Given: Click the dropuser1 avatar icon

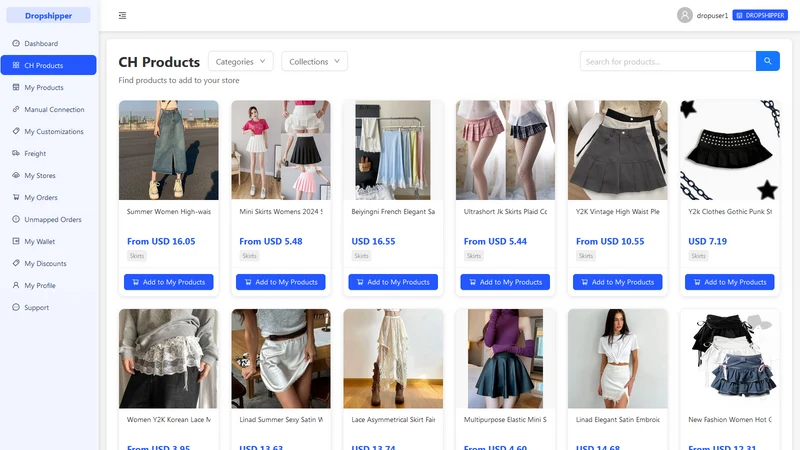Looking at the screenshot, I should pos(685,15).
